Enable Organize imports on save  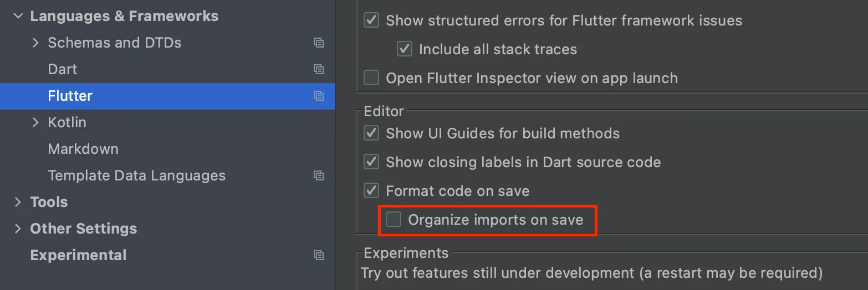point(394,220)
